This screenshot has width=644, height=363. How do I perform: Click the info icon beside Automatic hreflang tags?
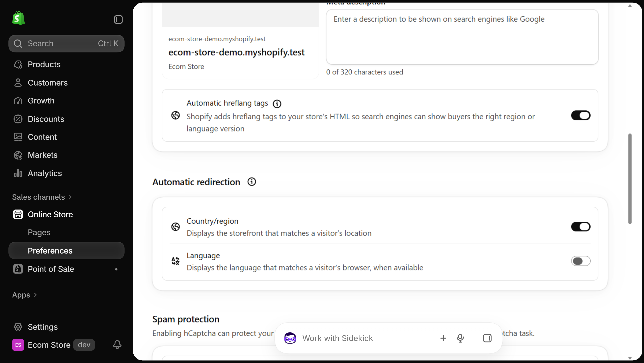(277, 104)
